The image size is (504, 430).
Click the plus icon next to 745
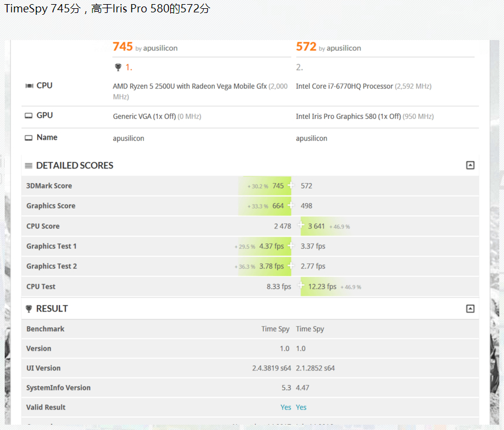291,185
